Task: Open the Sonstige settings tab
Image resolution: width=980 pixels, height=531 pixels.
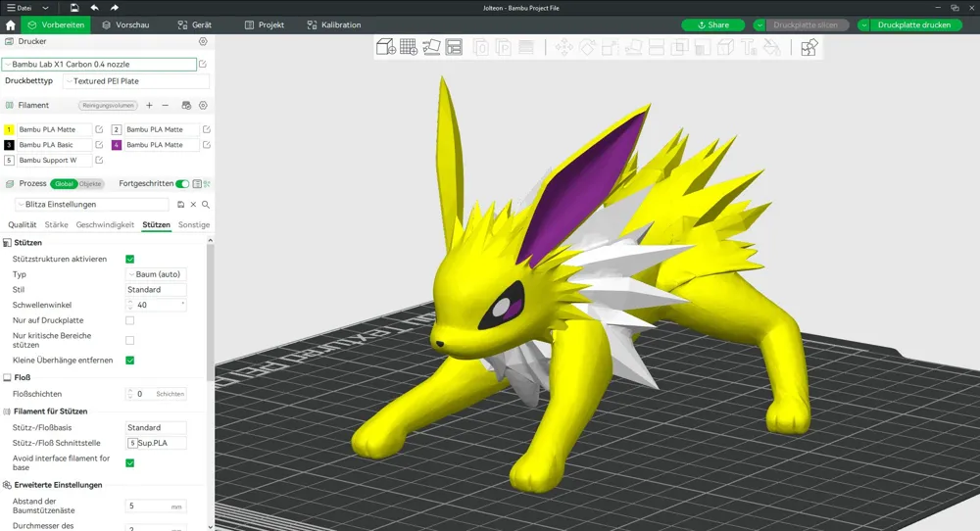Action: (194, 225)
